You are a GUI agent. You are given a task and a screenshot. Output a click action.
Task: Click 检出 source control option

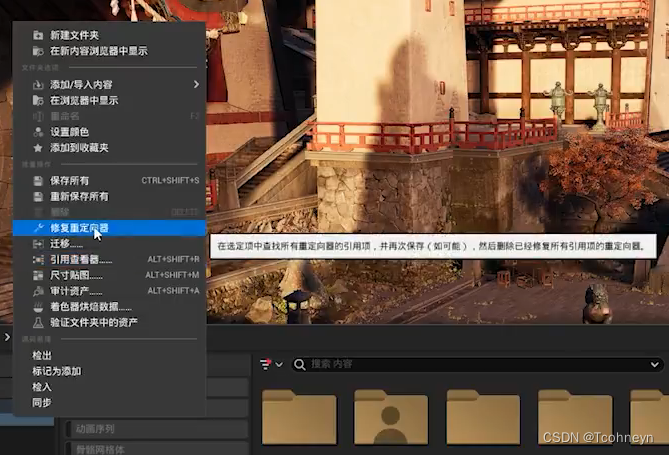[42, 356]
